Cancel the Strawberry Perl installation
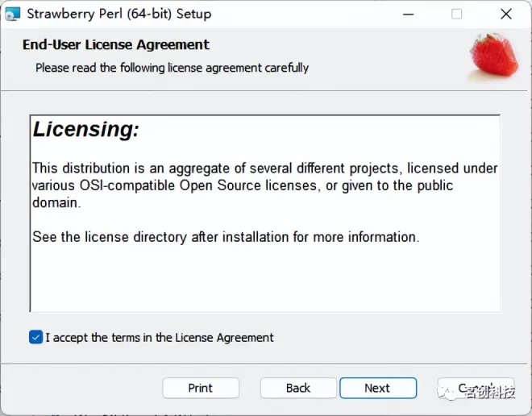Viewport: 532px width, 416px height. (x=476, y=388)
